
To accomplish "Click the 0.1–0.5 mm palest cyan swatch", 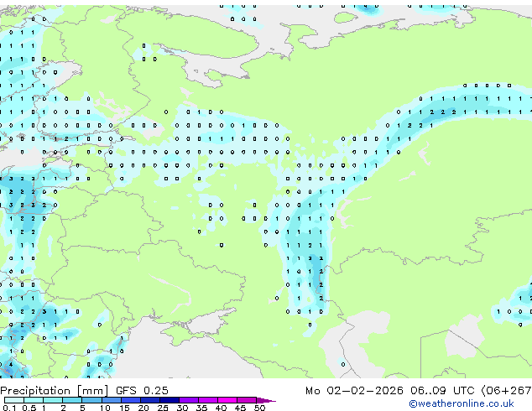I will pyautogui.click(x=14, y=400).
